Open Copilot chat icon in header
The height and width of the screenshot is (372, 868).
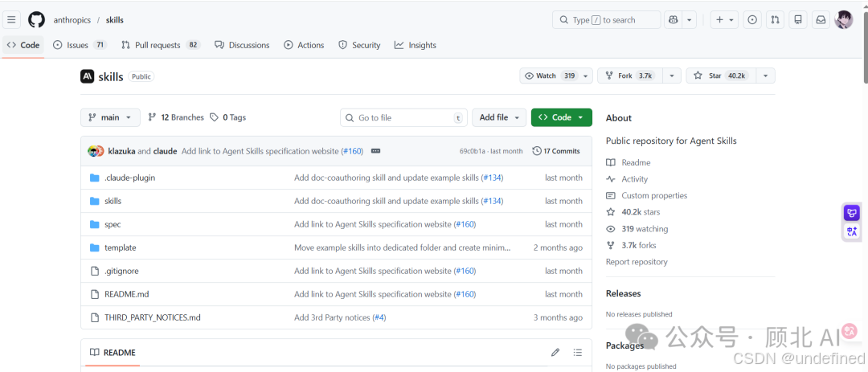click(x=674, y=20)
